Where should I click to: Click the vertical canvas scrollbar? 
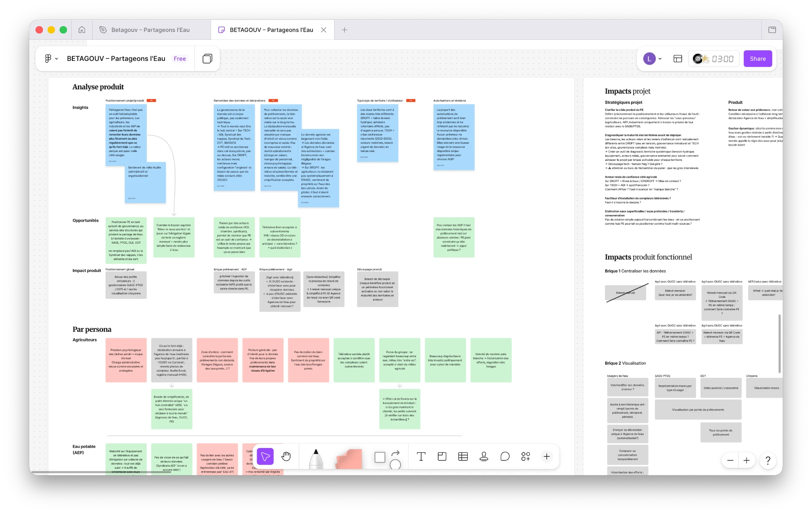click(x=779, y=343)
